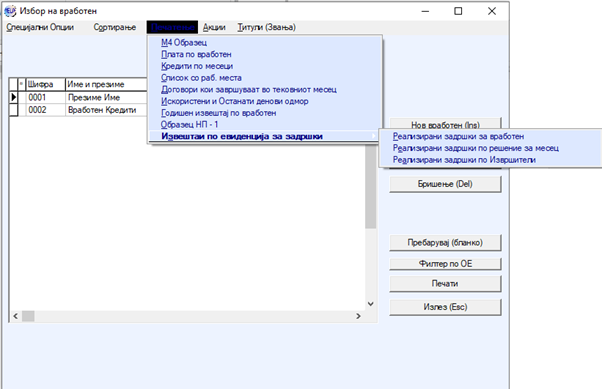Maximize the Избор на вработен window
The width and height of the screenshot is (602, 389).
click(458, 11)
